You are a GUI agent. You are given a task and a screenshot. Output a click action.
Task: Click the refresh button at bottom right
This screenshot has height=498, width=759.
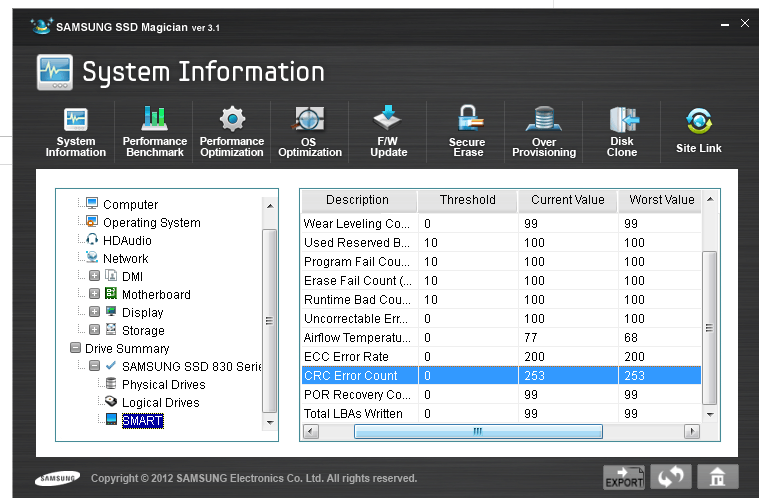(x=671, y=477)
